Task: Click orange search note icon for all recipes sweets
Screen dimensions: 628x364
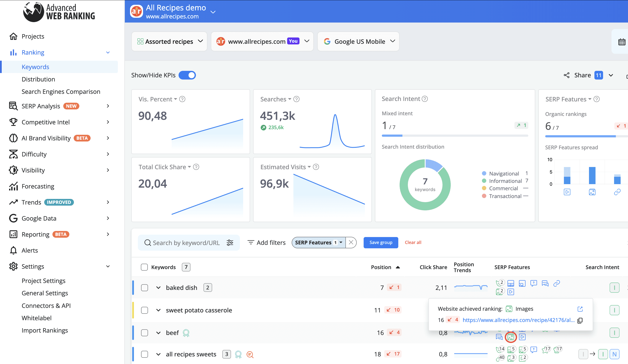Action: (x=250, y=354)
